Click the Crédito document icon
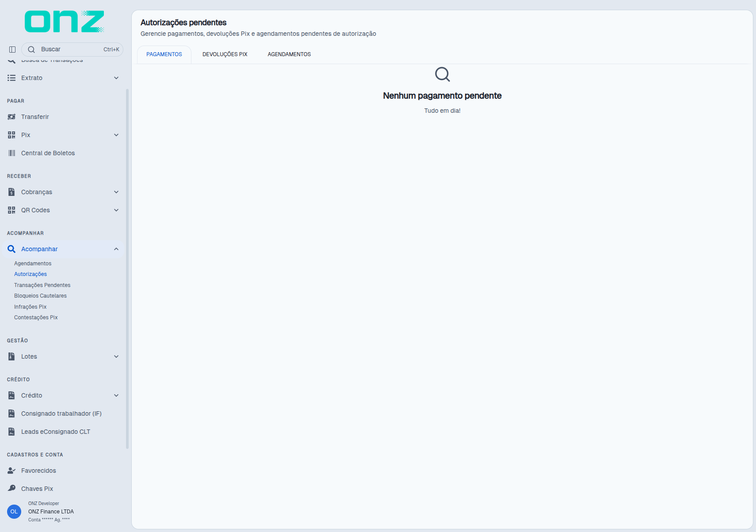The height and width of the screenshot is (532, 756). pos(11,395)
